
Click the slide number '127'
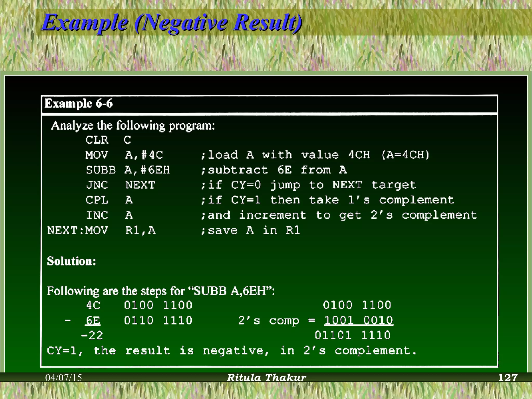click(508, 377)
